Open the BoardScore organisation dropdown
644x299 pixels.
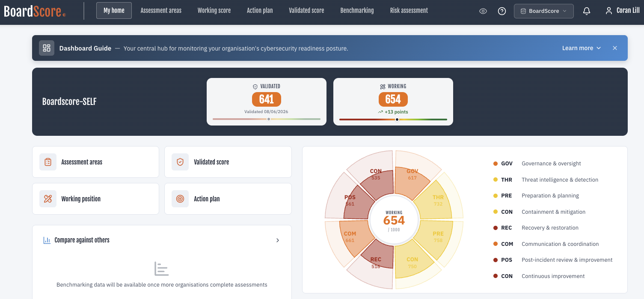pos(544,11)
